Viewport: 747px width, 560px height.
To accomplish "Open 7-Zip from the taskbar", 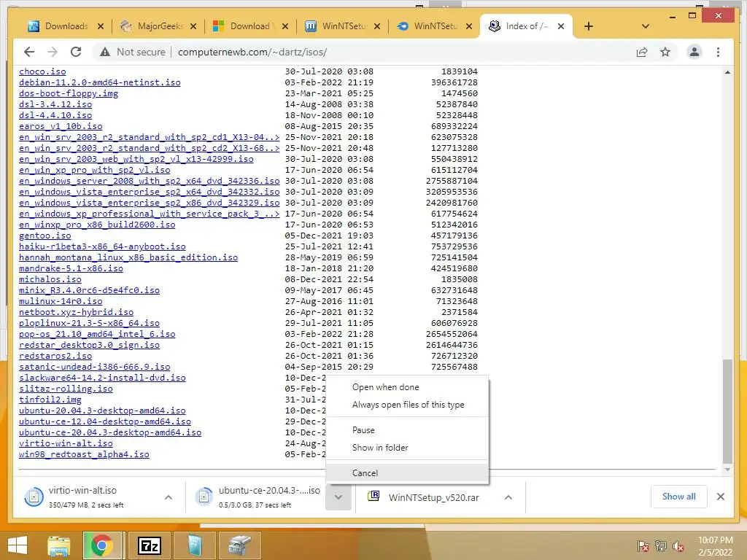I will pos(149,545).
